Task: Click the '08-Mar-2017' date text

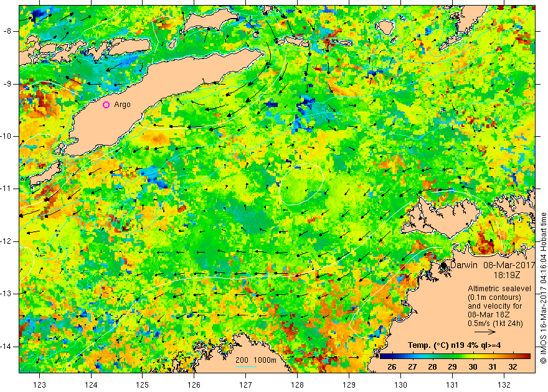Action: [x=509, y=265]
